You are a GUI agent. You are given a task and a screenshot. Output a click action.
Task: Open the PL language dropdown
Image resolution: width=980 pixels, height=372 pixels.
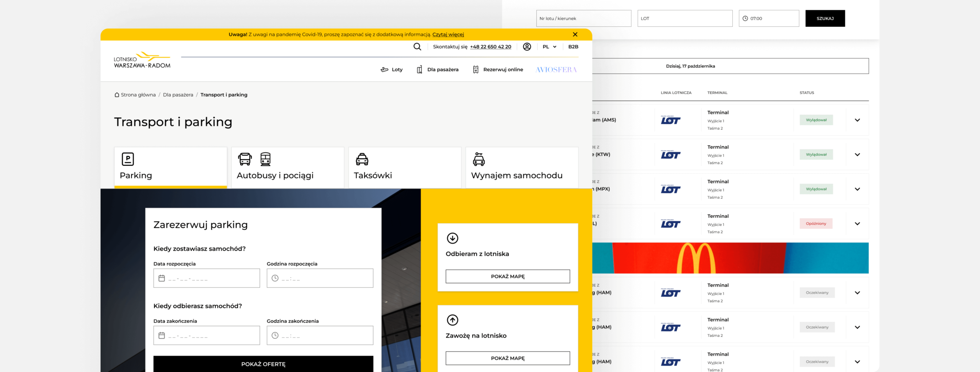pyautogui.click(x=549, y=47)
